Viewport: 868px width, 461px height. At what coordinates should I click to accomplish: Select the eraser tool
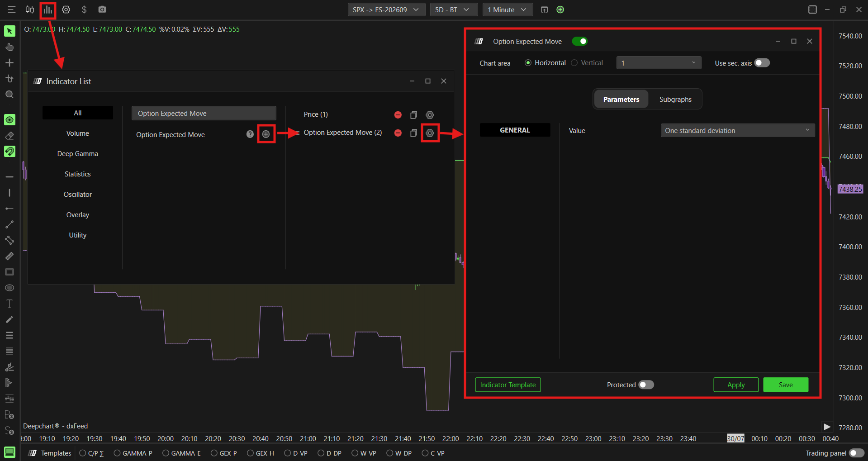point(9,136)
